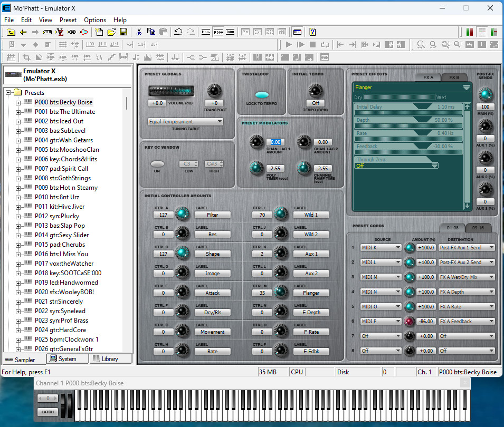Switch to the Library tab

(x=110, y=359)
